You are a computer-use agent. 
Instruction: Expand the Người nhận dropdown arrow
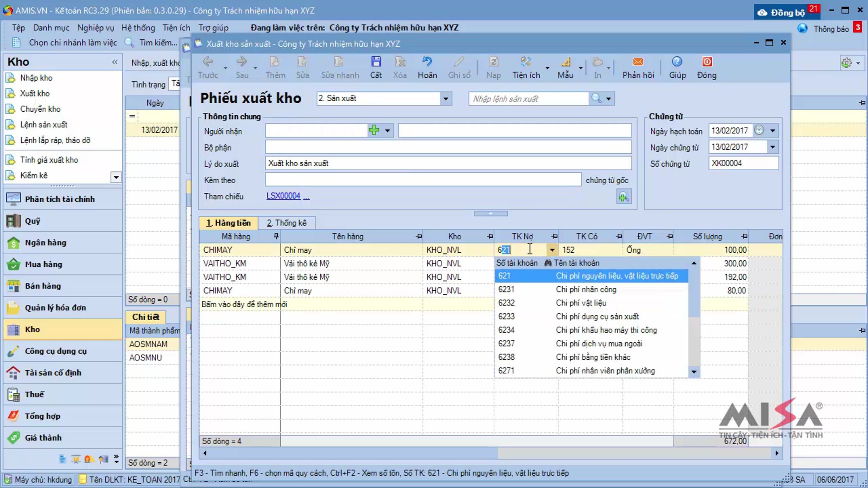(387, 130)
